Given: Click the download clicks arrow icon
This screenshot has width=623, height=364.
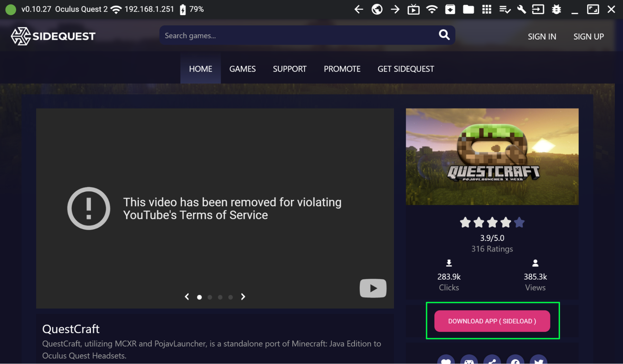Looking at the screenshot, I should 449,263.
